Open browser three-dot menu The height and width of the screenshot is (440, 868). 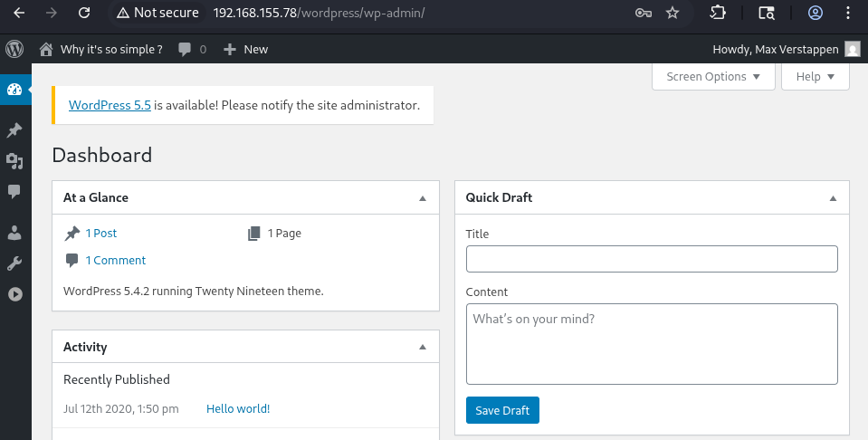(847, 13)
